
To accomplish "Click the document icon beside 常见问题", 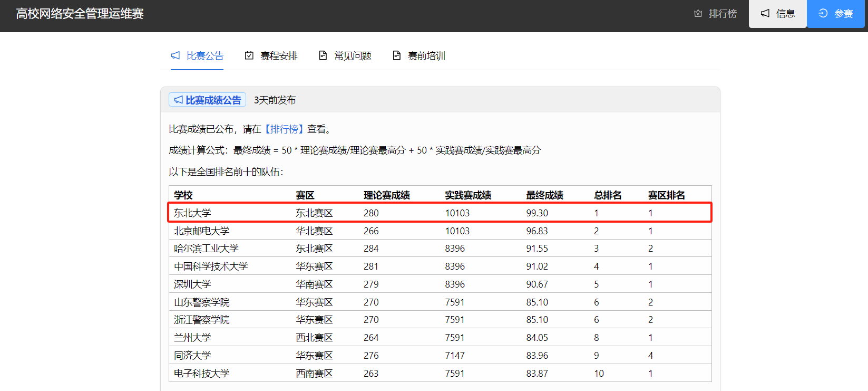I will point(323,55).
